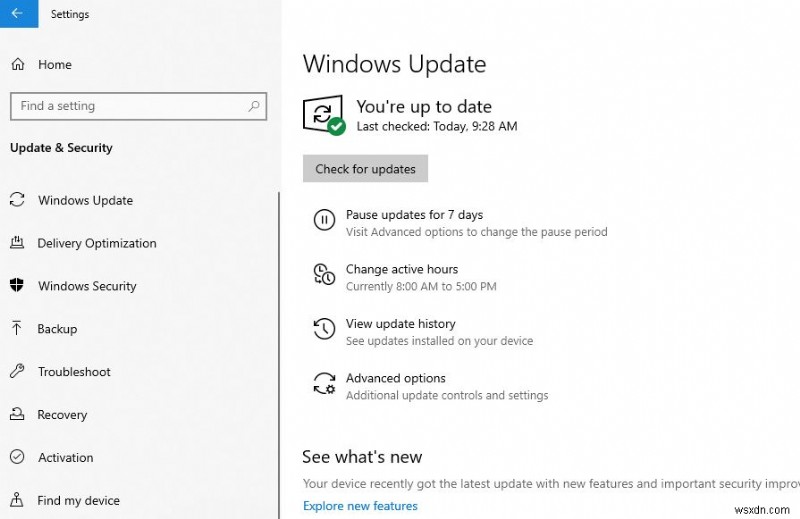Viewport: 800px width, 519px height.
Task: Follow the Explore new features link
Action: click(x=360, y=506)
